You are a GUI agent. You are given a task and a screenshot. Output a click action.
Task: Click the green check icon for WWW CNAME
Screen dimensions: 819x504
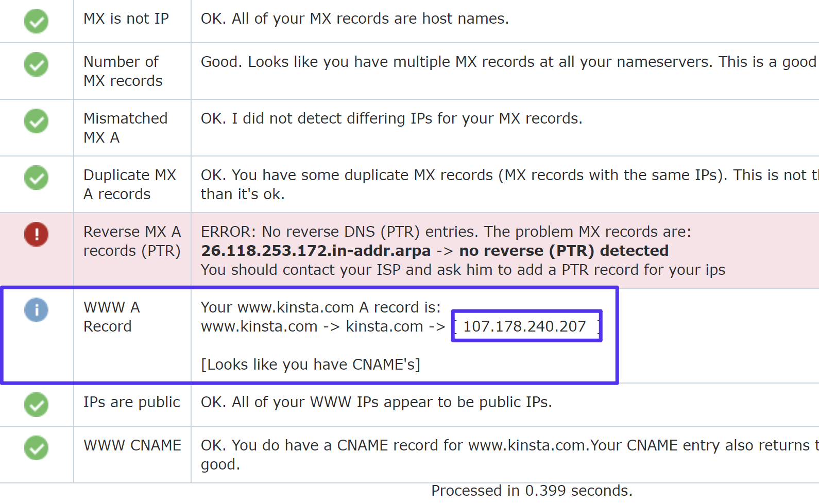36,448
